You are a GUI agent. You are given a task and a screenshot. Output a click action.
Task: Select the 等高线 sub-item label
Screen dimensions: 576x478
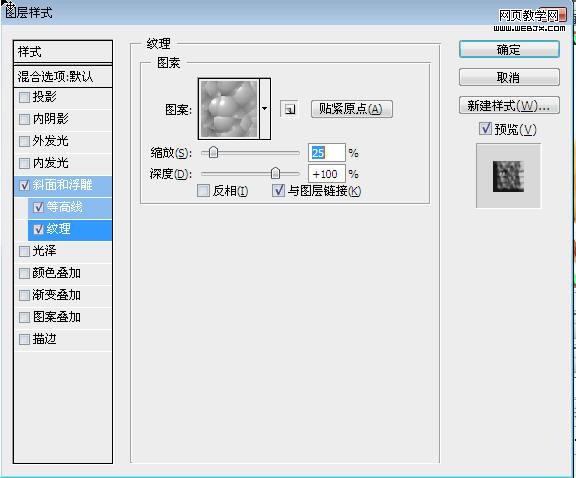(64, 207)
